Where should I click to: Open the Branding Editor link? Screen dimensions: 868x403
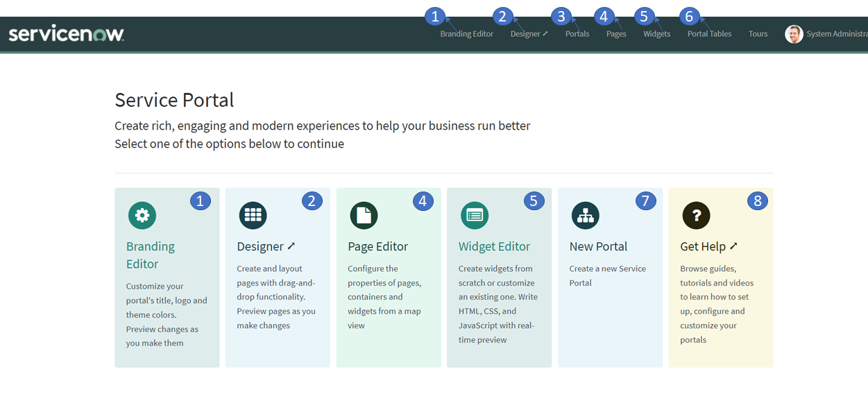point(150,255)
